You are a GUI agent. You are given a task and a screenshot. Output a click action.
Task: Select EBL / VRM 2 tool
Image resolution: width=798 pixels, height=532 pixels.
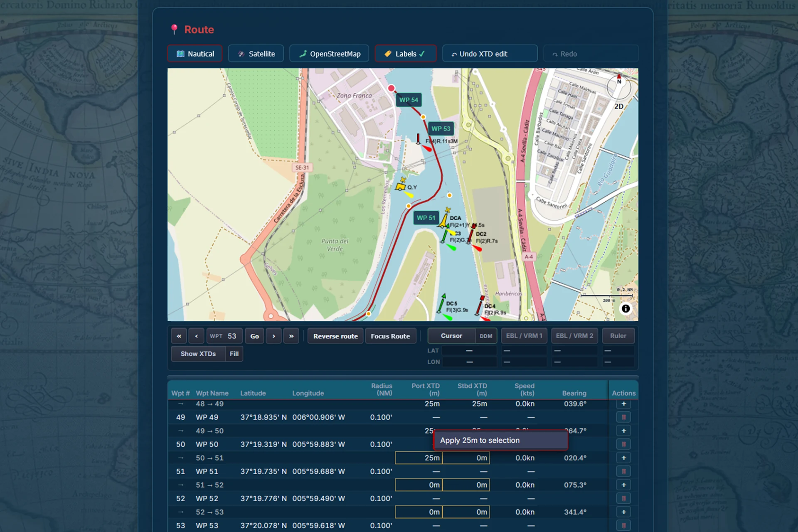pos(574,336)
